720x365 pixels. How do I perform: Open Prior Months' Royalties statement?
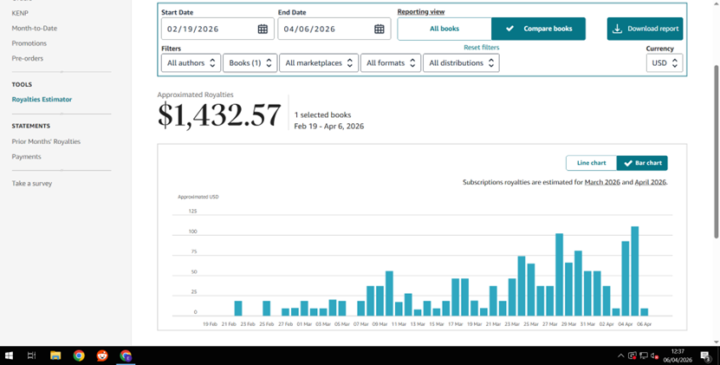click(x=46, y=141)
